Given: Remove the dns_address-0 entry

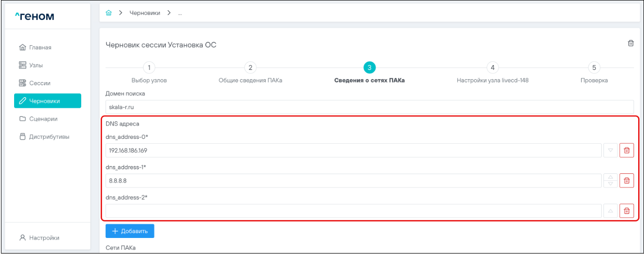Looking at the screenshot, I should [626, 151].
